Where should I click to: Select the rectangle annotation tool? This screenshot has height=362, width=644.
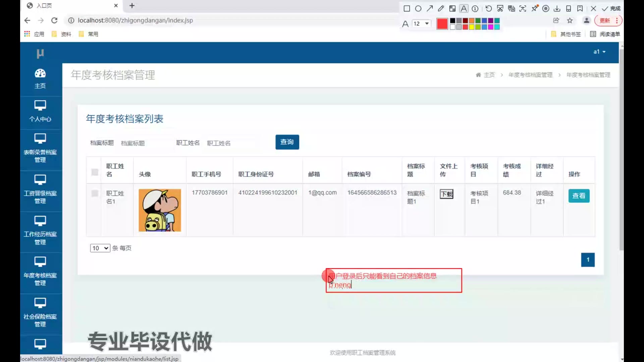point(407,8)
